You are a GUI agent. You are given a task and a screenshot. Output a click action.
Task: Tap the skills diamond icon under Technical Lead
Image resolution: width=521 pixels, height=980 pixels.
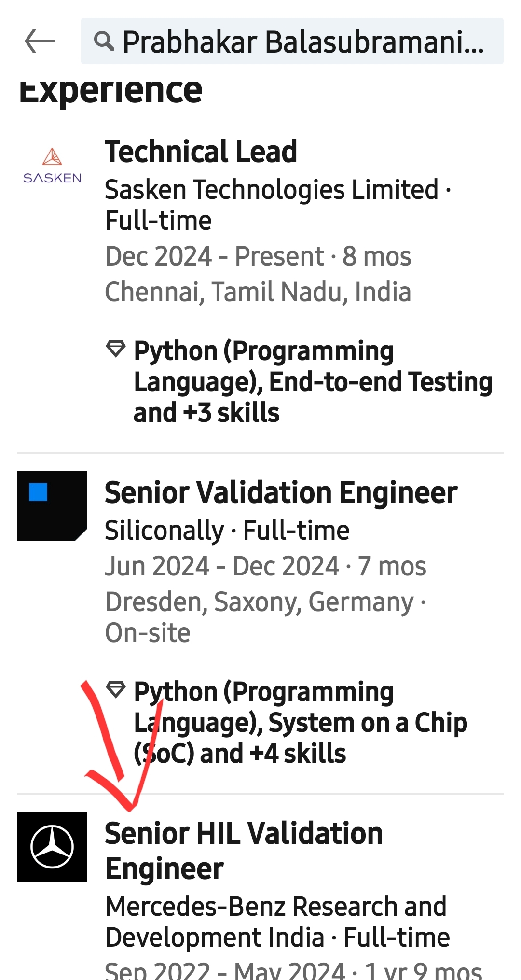tap(116, 349)
